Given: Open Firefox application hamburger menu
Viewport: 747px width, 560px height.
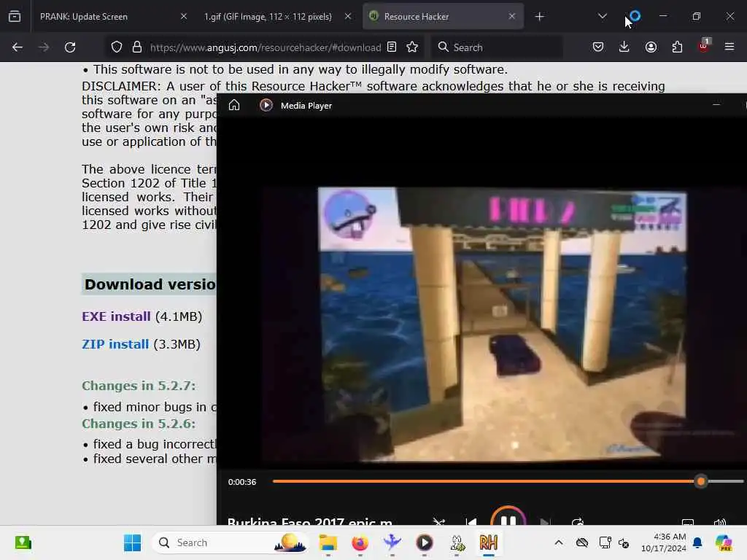Looking at the screenshot, I should 729,47.
